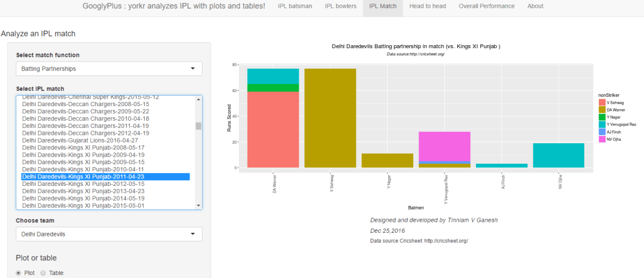Open the Select match function dropdown
Image resolution: width=644 pixels, height=278 pixels.
coord(109,69)
